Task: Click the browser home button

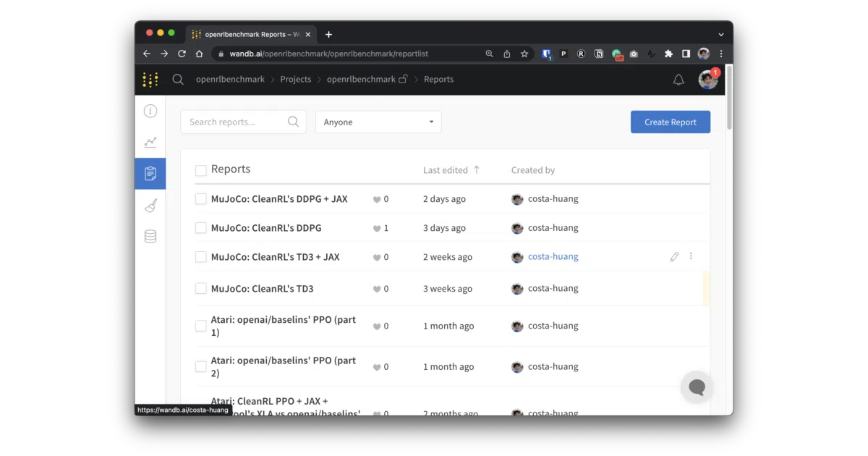Action: point(199,54)
